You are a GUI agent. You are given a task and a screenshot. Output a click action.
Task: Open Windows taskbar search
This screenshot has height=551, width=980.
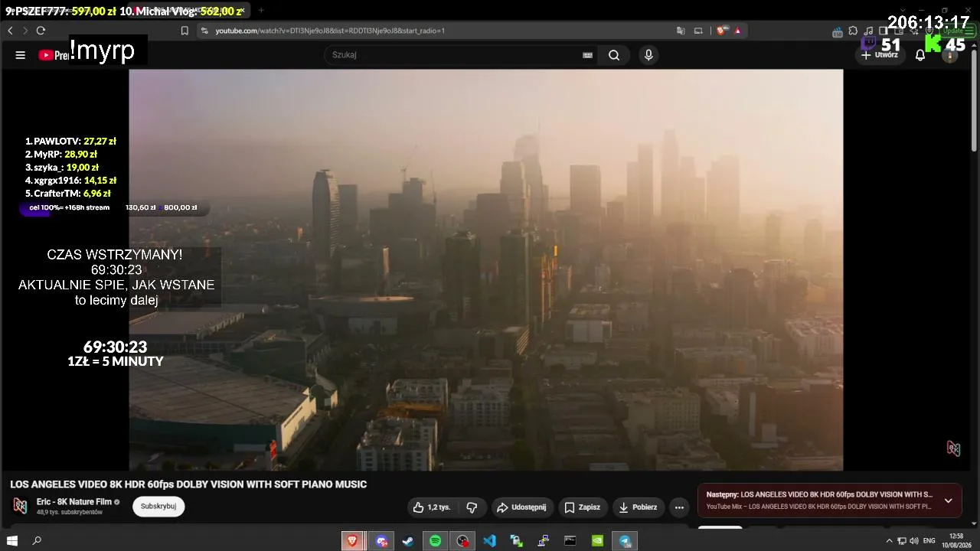pyautogui.click(x=37, y=541)
